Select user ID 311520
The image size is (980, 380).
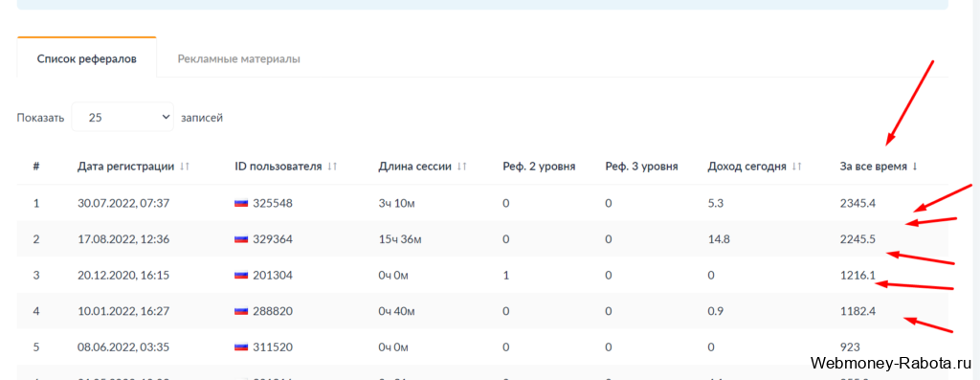coord(273,346)
